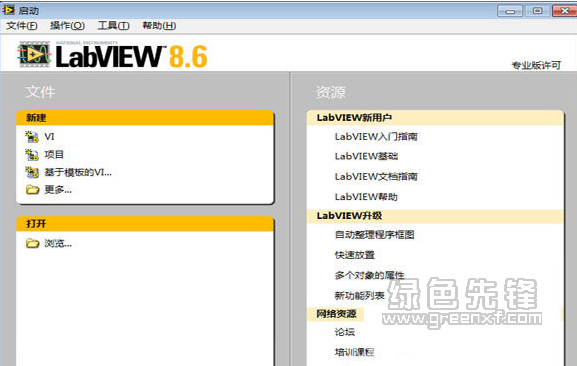Open 浏览... under 打开
The width and height of the screenshot is (577, 366).
(x=58, y=244)
